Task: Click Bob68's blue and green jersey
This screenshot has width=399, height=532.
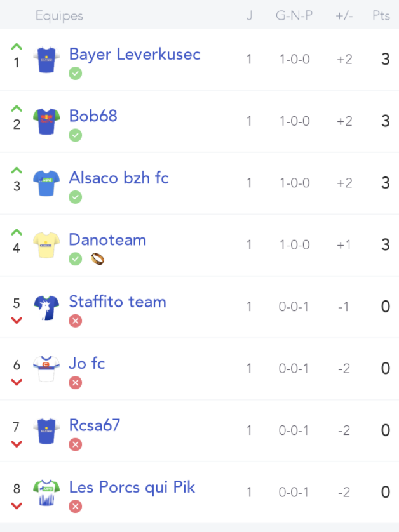Action: pyautogui.click(x=46, y=121)
